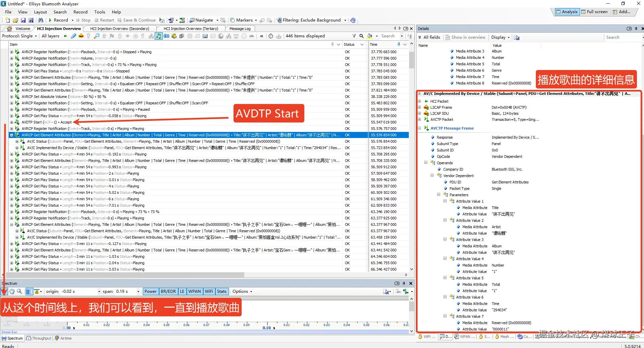
Task: Select the zoom magnifier tool in Spectrum
Action: [x=20, y=291]
